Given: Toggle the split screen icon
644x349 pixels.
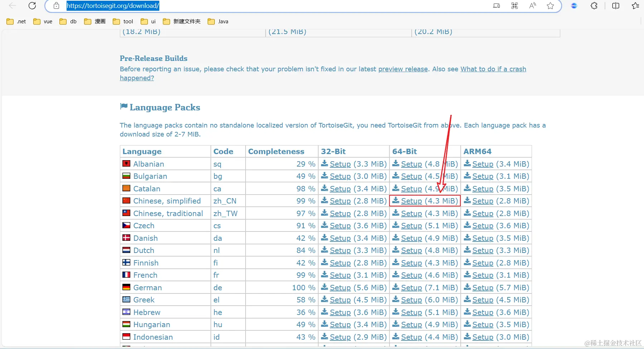Looking at the screenshot, I should [616, 6].
